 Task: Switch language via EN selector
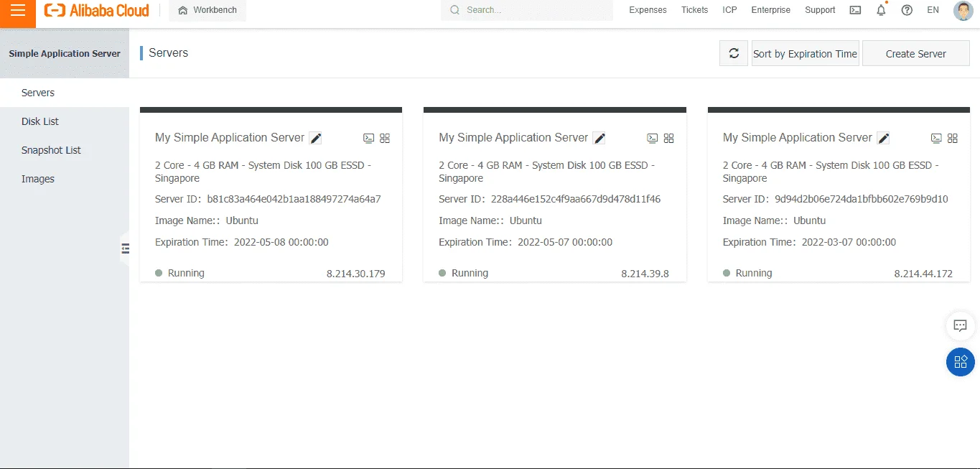pyautogui.click(x=933, y=10)
